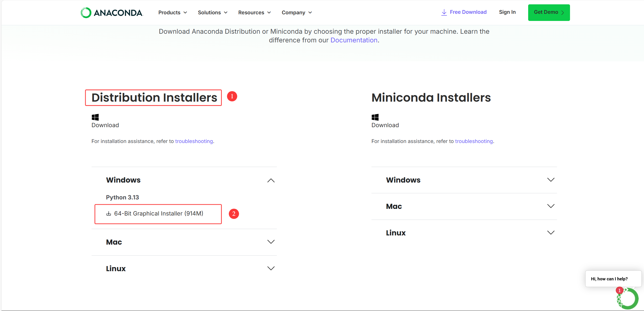Image resolution: width=644 pixels, height=311 pixels.
Task: Open the Anaconda chat assistant bubble icon
Action: click(628, 298)
